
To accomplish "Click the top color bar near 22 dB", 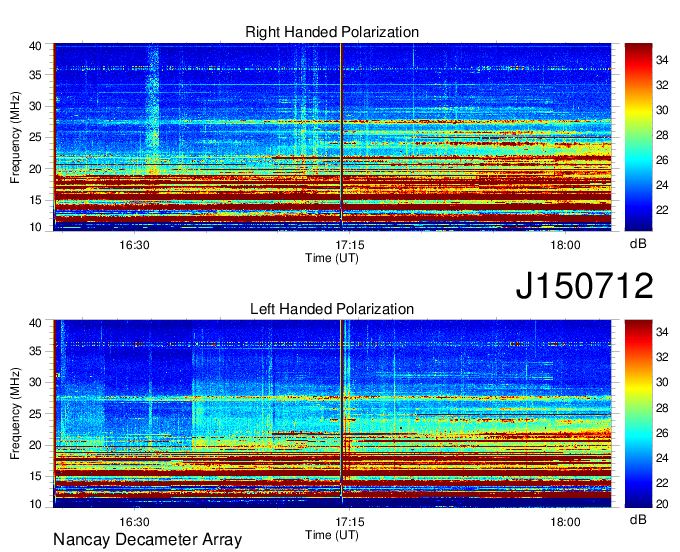I will pos(638,210).
